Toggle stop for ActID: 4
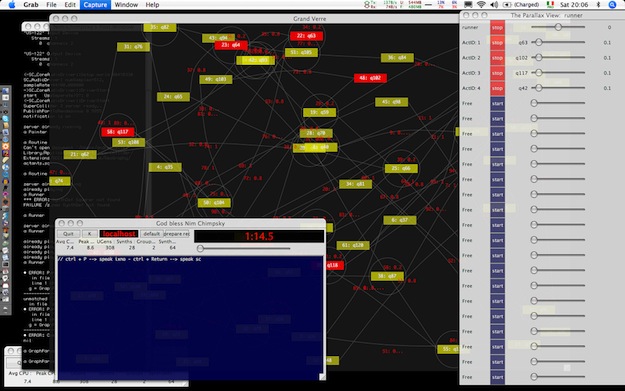625x391 pixels. (497, 88)
